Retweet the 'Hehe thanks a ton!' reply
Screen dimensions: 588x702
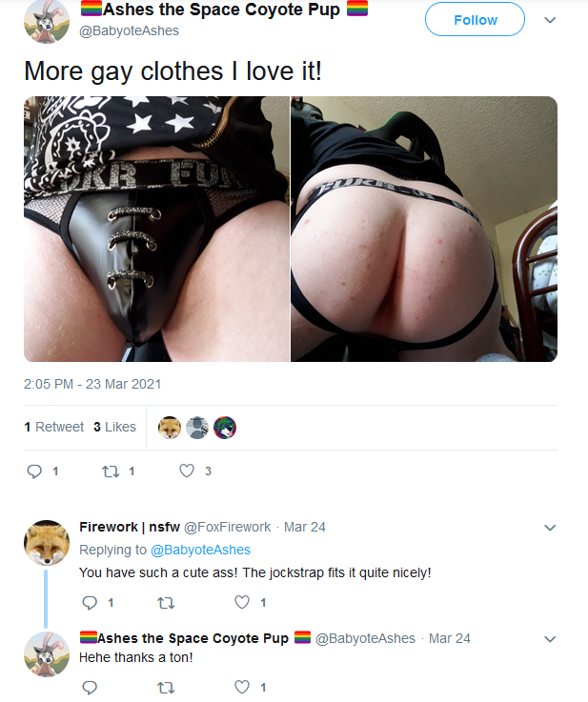166,687
